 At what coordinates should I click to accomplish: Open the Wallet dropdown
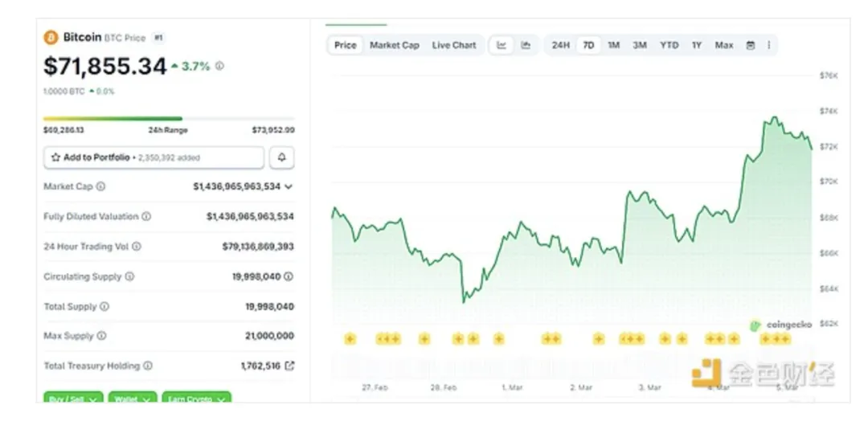click(x=132, y=398)
